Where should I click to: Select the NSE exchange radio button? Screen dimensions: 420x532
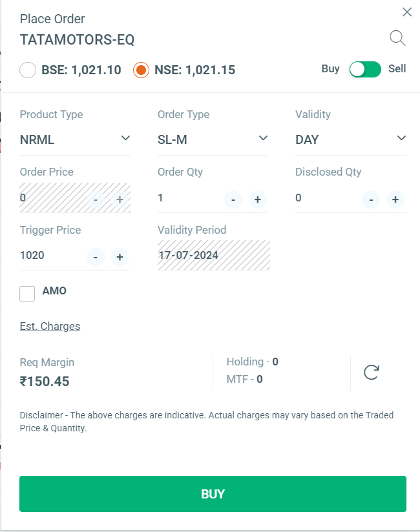click(141, 70)
